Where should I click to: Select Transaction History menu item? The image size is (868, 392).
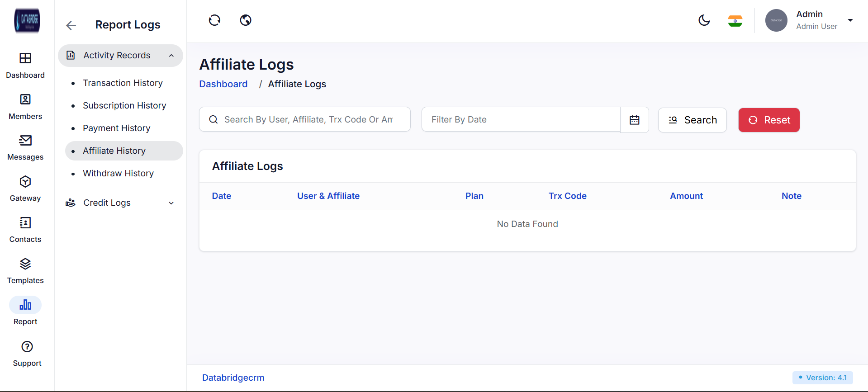click(x=123, y=83)
